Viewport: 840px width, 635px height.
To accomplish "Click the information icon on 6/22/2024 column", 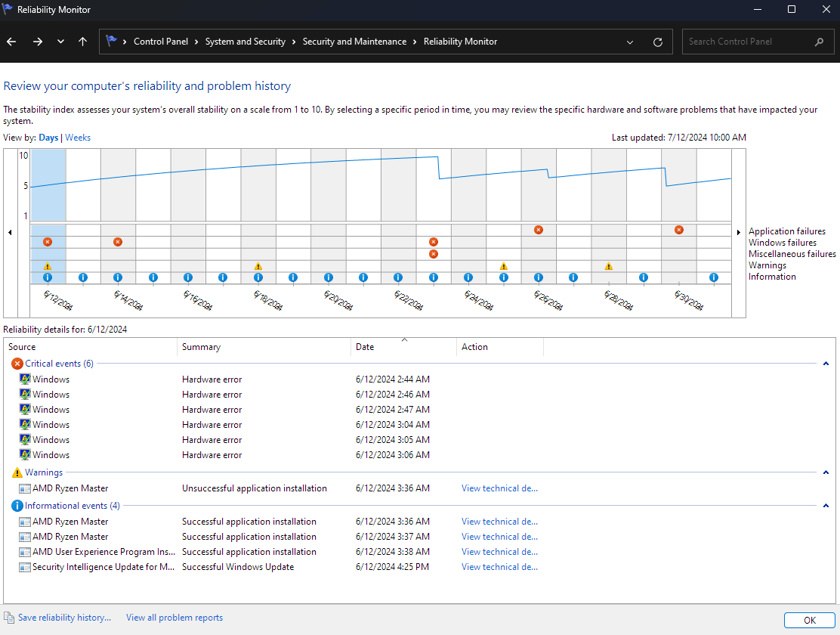I will coord(398,277).
